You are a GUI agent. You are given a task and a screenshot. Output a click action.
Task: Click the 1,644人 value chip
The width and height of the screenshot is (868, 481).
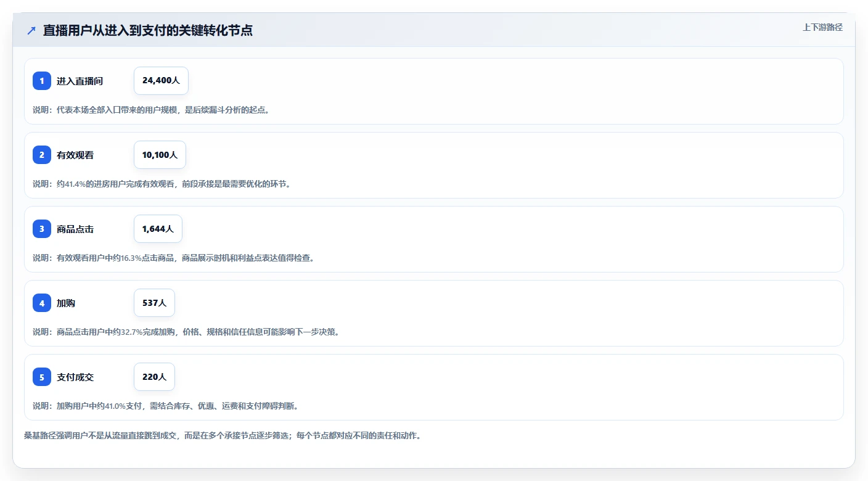[158, 229]
